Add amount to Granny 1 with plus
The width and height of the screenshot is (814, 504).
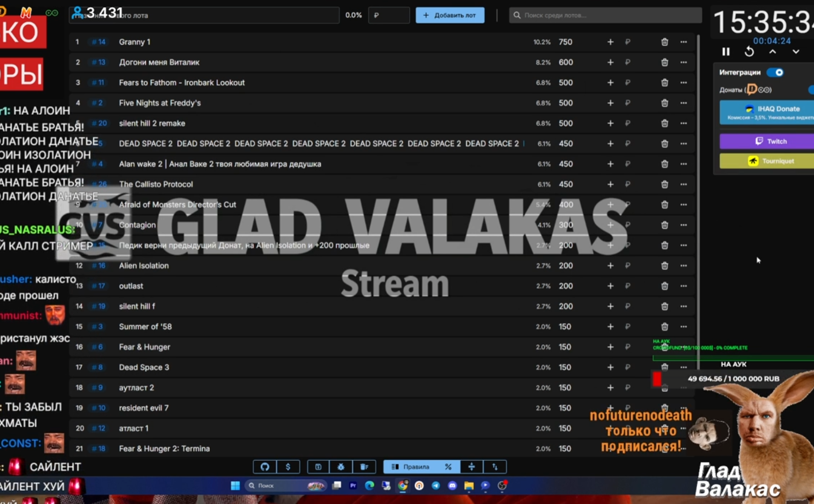[610, 42]
